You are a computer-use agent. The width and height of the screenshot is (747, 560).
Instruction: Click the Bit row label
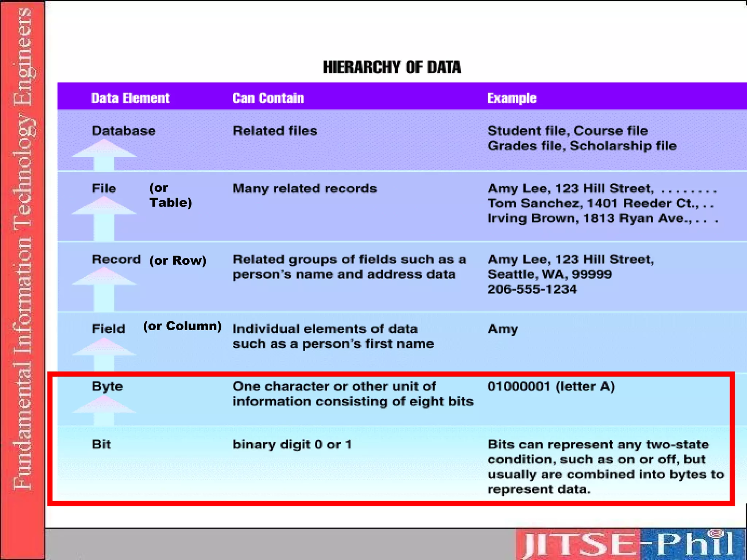101,444
